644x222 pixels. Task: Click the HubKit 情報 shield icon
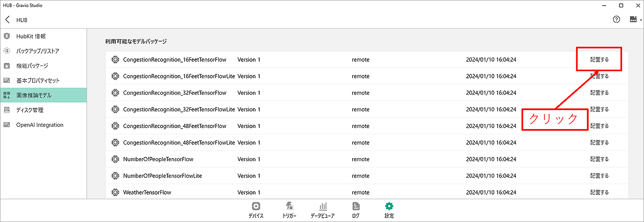pos(6,36)
